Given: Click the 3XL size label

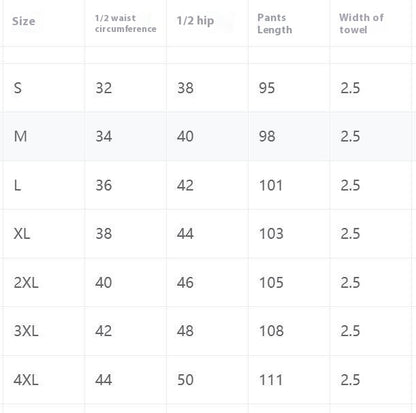Looking at the screenshot, I should coord(26,331).
